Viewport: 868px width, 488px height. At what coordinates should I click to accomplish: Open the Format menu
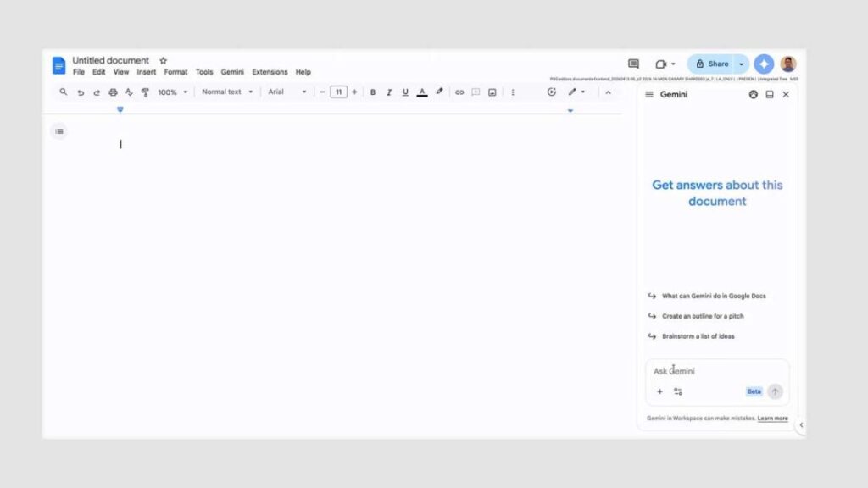point(175,72)
